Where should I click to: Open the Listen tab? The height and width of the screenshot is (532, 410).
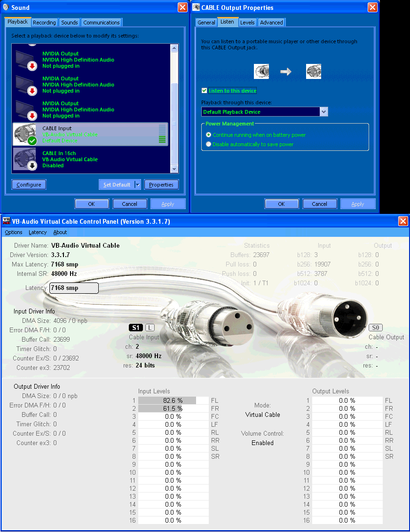coord(227,22)
